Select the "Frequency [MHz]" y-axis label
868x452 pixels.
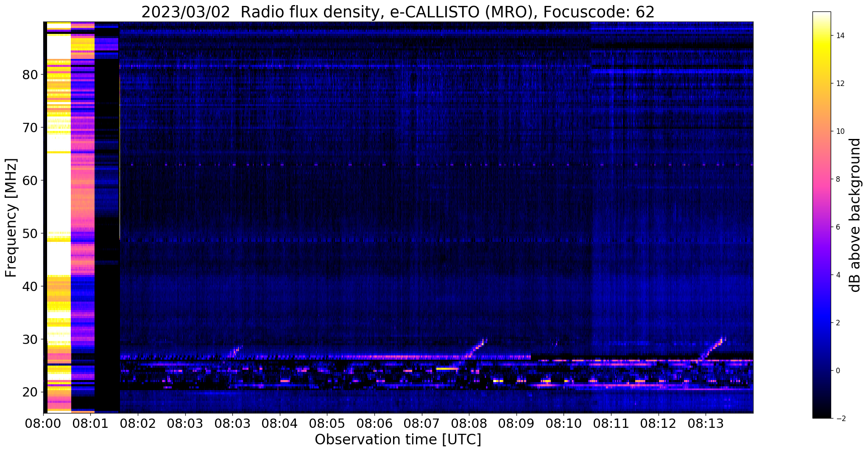coord(11,218)
